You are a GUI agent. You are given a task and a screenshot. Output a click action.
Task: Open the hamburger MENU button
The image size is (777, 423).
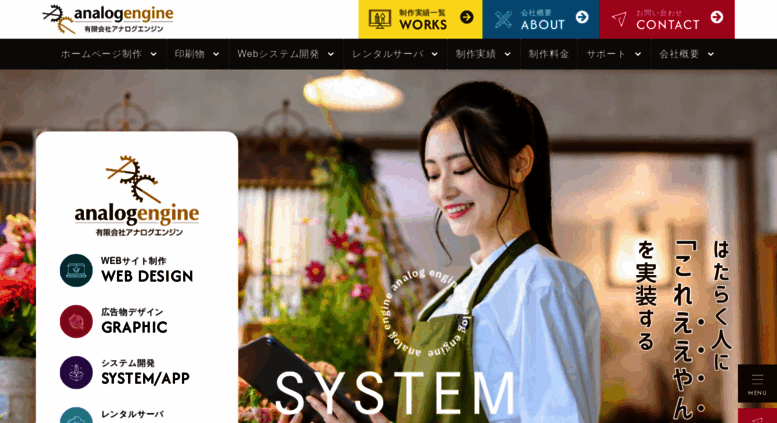[x=757, y=383]
